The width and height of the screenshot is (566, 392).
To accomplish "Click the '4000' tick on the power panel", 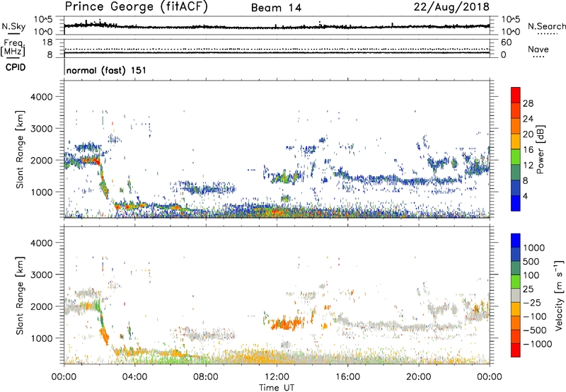I will (x=41, y=97).
